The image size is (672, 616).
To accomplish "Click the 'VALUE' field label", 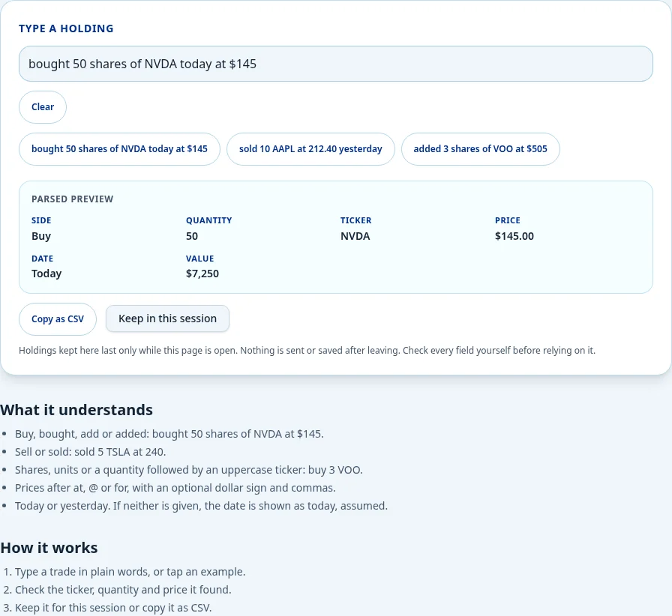I will coord(199,259).
